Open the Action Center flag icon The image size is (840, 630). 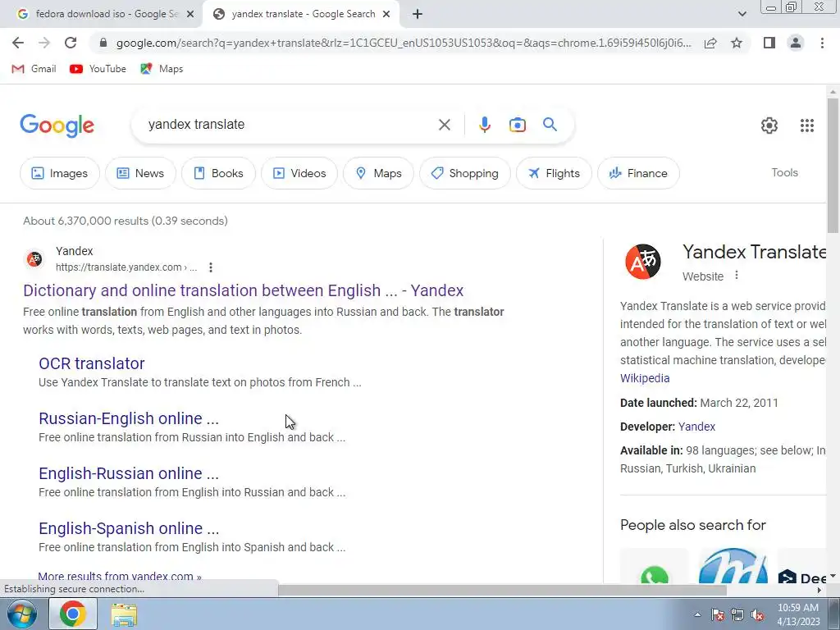coord(717,614)
